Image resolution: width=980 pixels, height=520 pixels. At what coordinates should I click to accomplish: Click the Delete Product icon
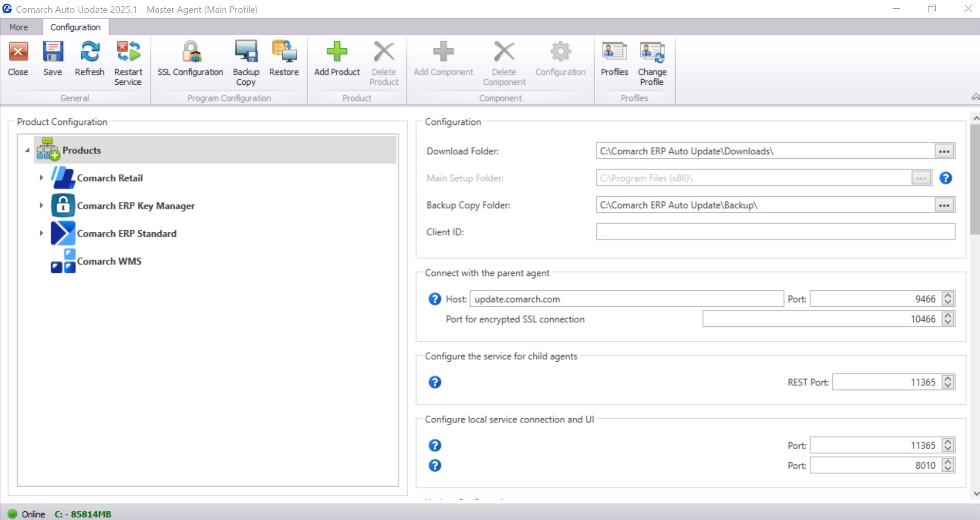pos(384,52)
